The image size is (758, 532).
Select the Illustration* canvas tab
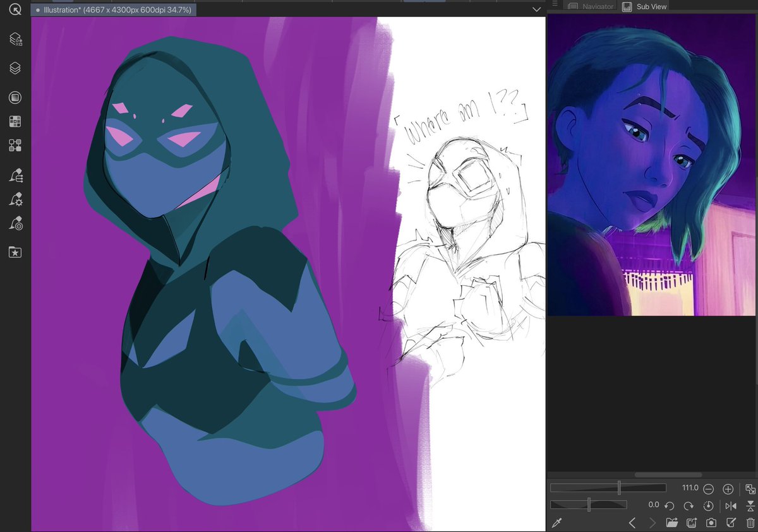114,10
